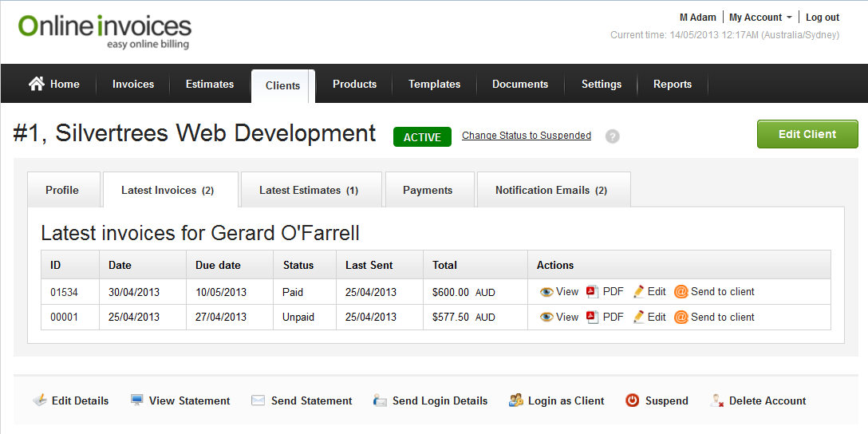The height and width of the screenshot is (434, 868).
Task: Click the pencil Edit icon for invoice 00001
Action: pyautogui.click(x=638, y=318)
